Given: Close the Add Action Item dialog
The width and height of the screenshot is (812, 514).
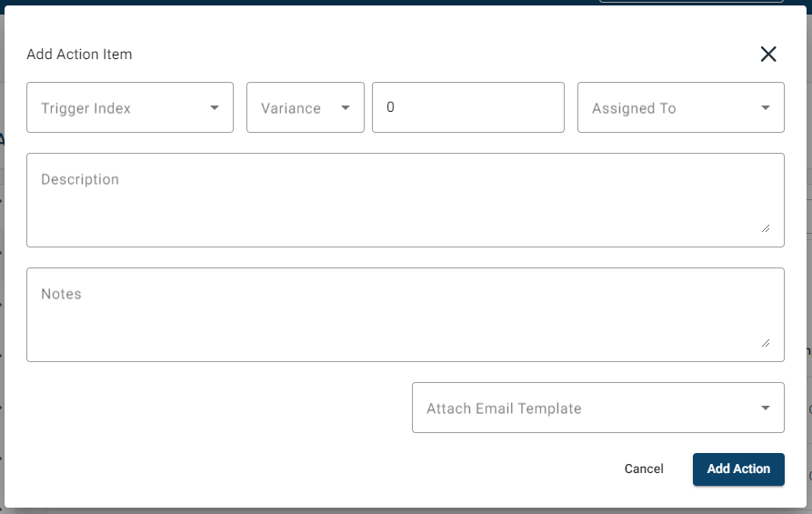Looking at the screenshot, I should 768,55.
